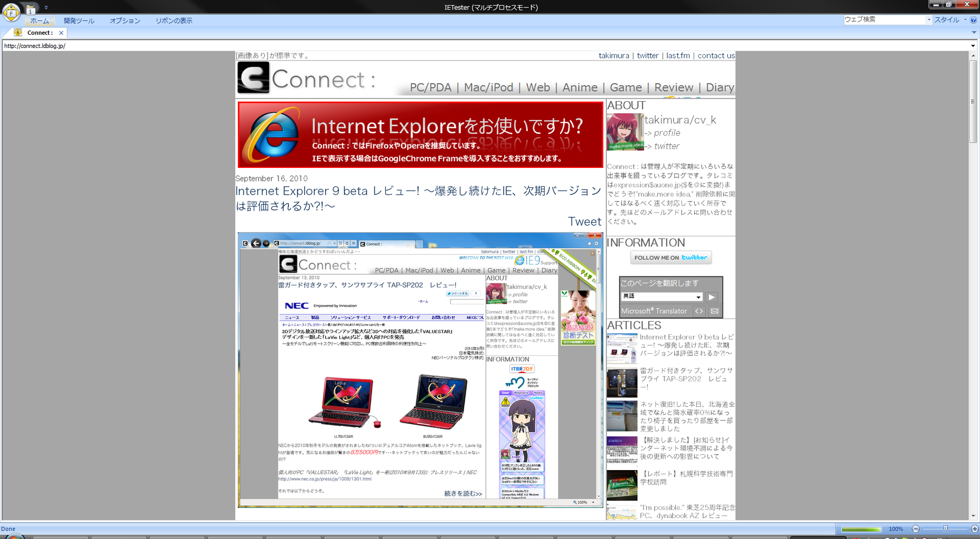Open IE9 beta review thumbnail in Articles
The height and width of the screenshot is (539, 980).
(x=622, y=348)
